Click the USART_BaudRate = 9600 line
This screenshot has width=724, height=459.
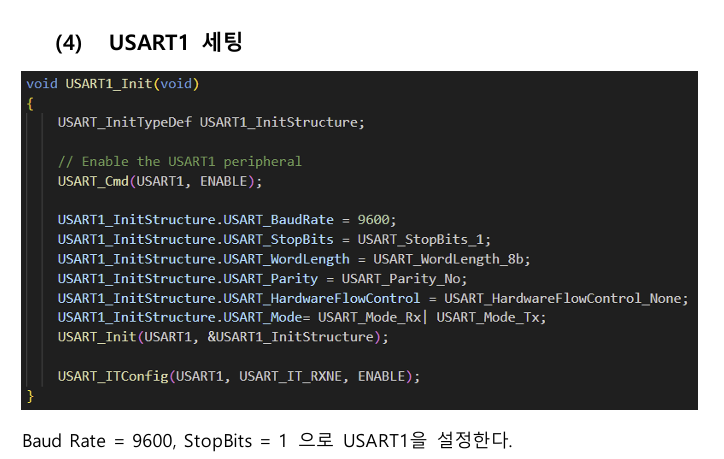[x=227, y=219]
